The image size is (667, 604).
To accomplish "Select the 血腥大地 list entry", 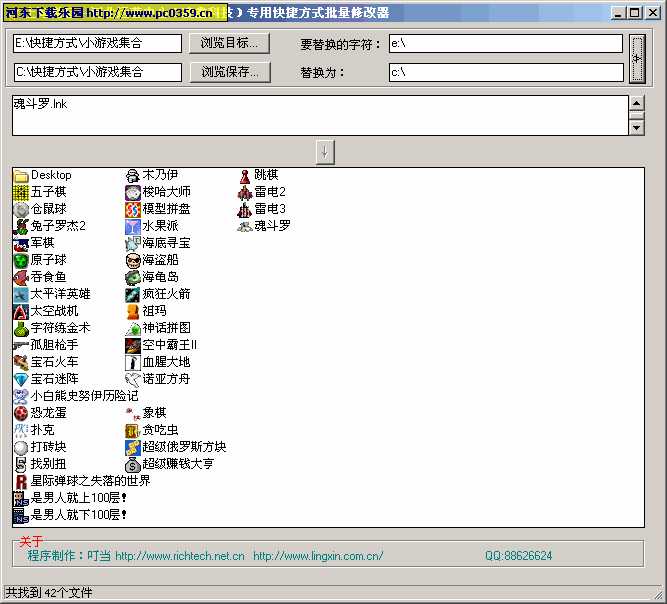I will click(x=158, y=362).
